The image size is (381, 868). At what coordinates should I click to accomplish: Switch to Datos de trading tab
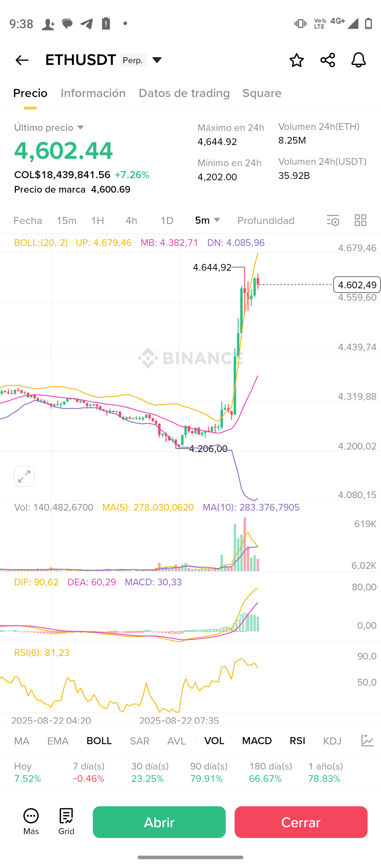tap(184, 93)
